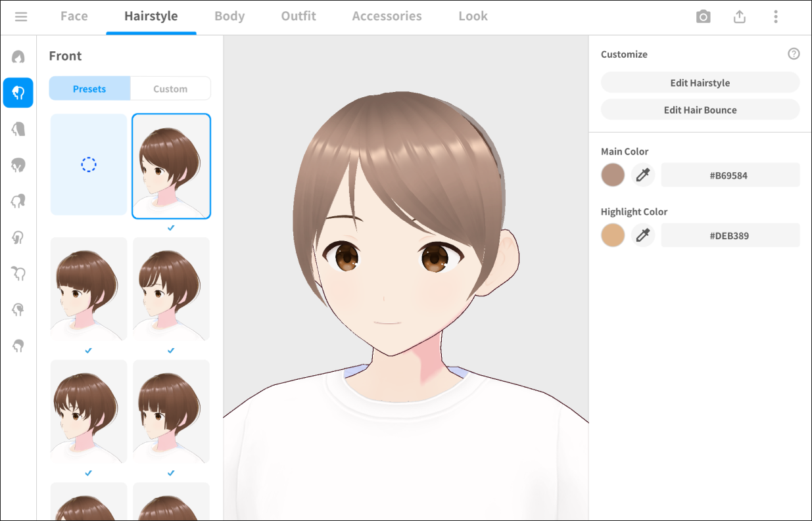
Task: Switch to the Custom toggle
Action: pyautogui.click(x=170, y=89)
